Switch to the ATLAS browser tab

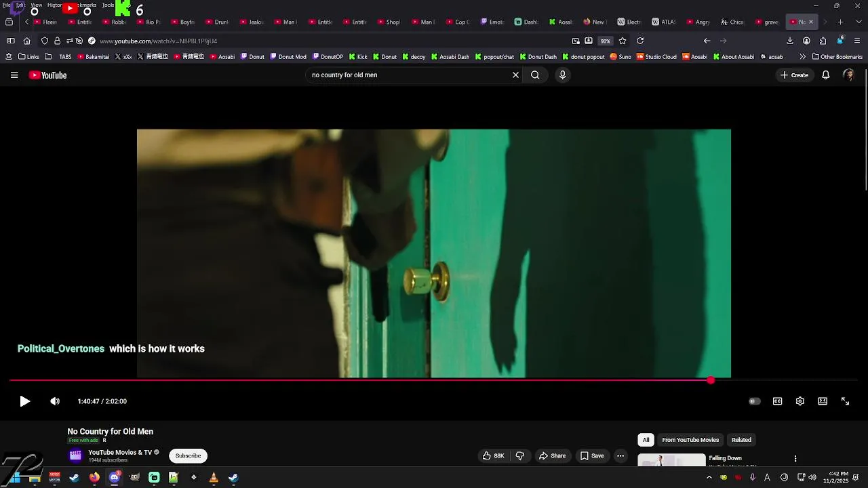tap(664, 22)
